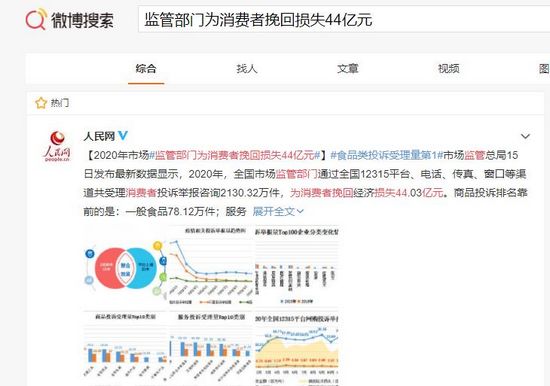Image resolution: width=550 pixels, height=386 pixels.
Task: Open the 全国12315平台 area chart thumbnail
Action: coord(297,348)
